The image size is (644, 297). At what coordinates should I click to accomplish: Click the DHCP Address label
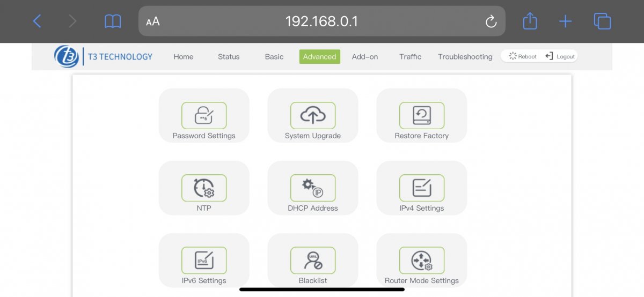[313, 208]
